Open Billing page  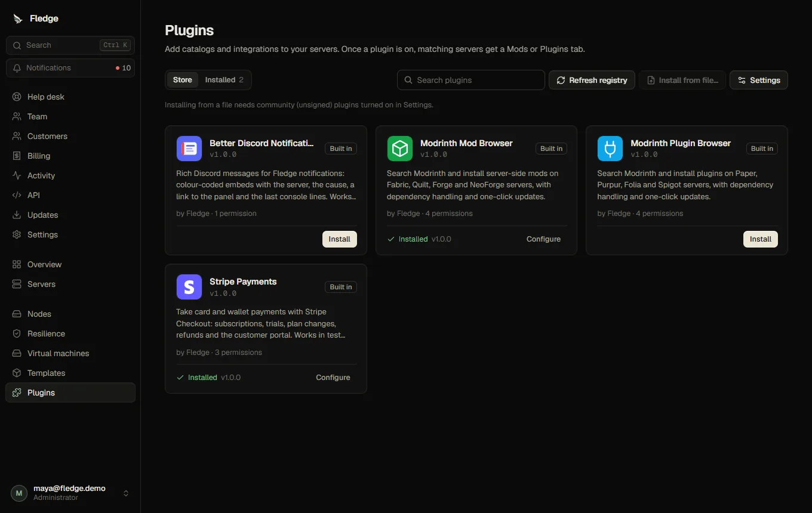click(70, 156)
